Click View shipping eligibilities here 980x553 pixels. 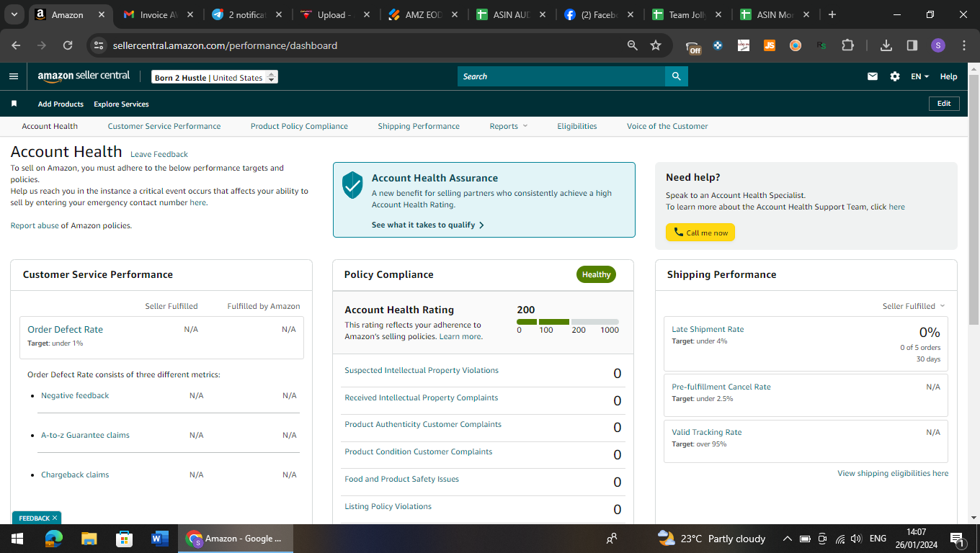coord(893,473)
